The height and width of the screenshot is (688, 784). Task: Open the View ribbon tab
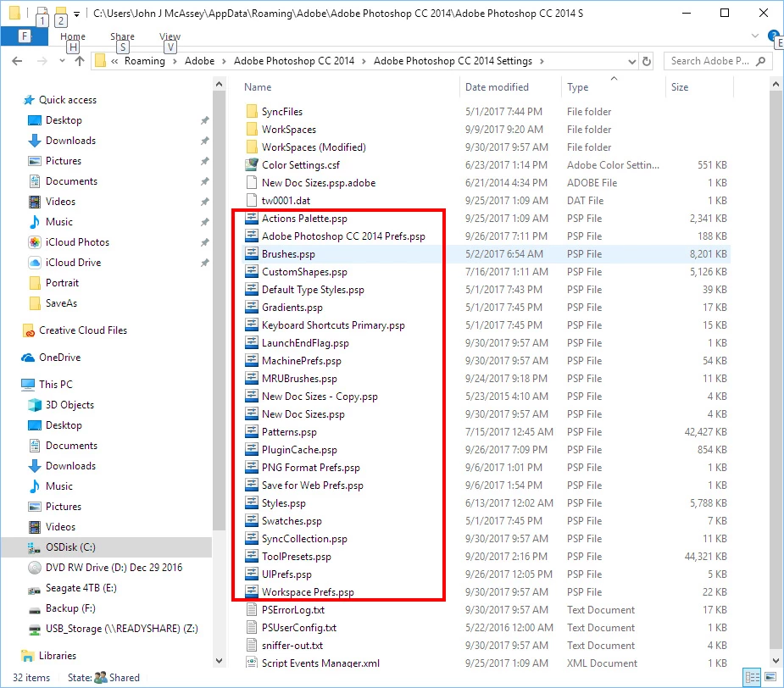click(x=170, y=36)
